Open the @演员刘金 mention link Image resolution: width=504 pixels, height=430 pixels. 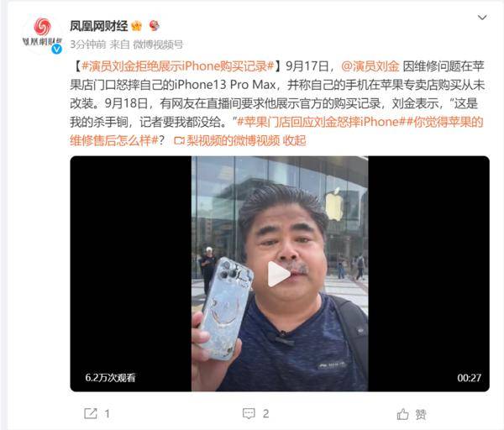click(370, 66)
